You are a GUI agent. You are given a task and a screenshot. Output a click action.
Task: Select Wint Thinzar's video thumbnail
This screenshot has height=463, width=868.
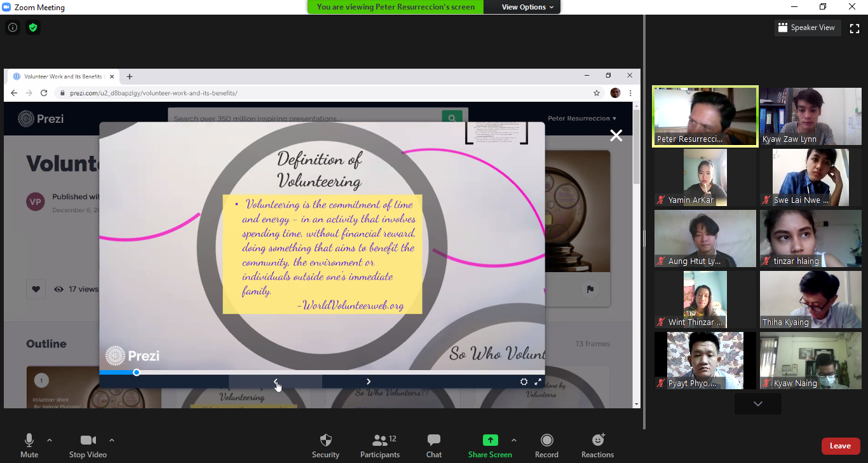pyautogui.click(x=705, y=300)
